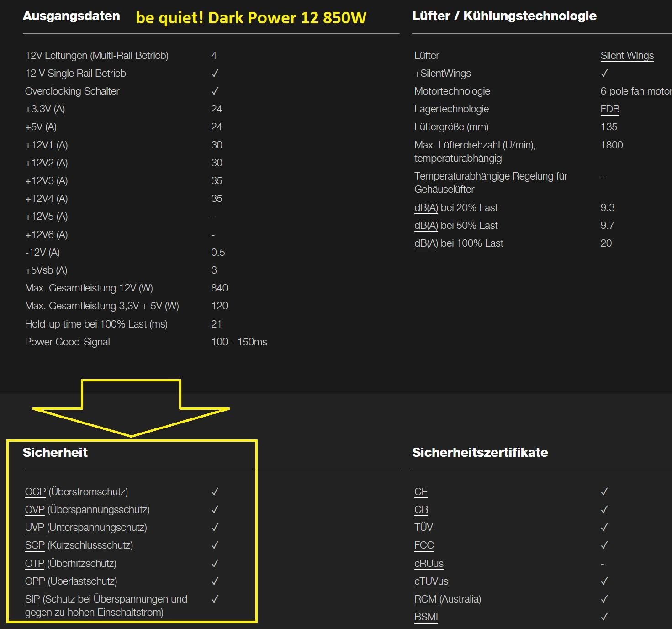Screen dimensions: 672x629
Task: Open the SCP glossary link
Action: tap(35, 545)
